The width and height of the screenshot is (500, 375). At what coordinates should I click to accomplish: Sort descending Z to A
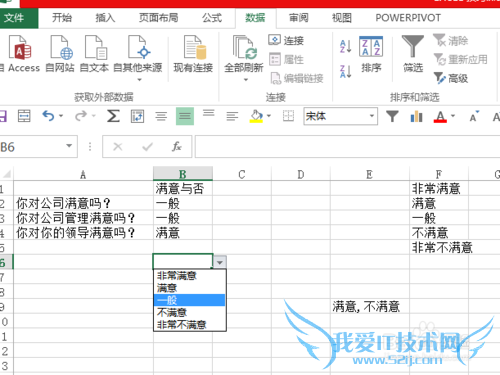[346, 71]
